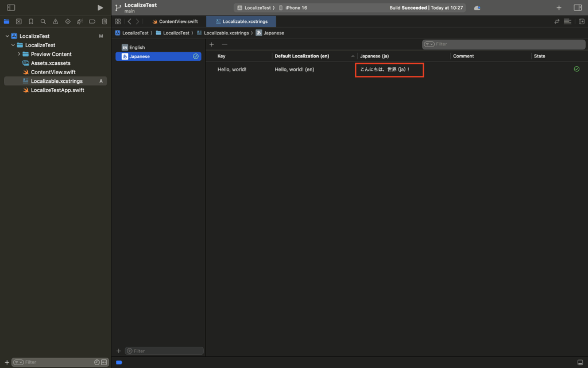The image size is (588, 368).
Task: Open LocalizeTestApp.swift in the navigator
Action: (57, 90)
